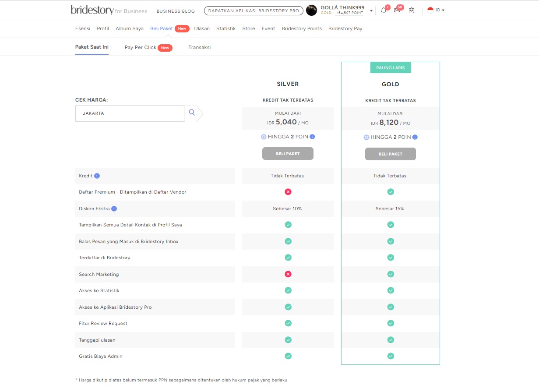
Task: Click the profile avatar picture
Action: pos(311,11)
